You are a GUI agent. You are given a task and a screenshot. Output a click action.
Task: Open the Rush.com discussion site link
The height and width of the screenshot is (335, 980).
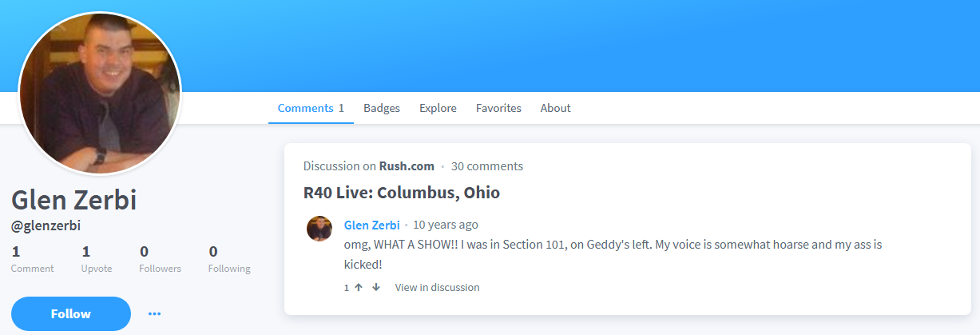point(407,166)
